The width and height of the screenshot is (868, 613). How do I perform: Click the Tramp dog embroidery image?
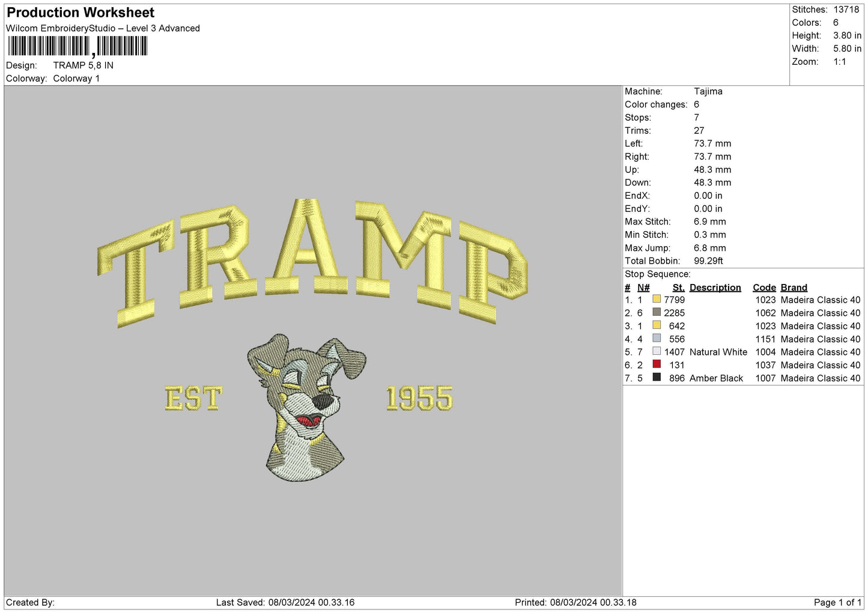point(306,408)
